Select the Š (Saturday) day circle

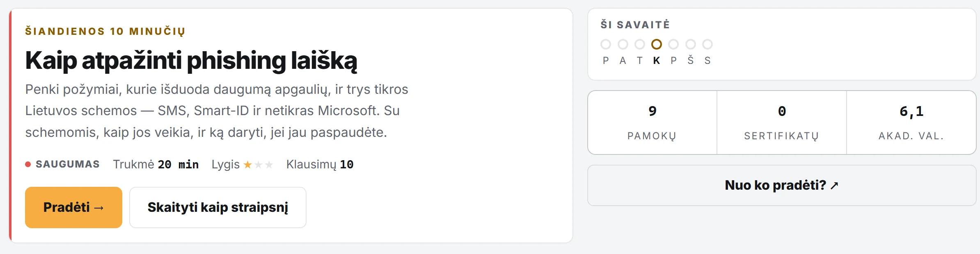point(691,44)
